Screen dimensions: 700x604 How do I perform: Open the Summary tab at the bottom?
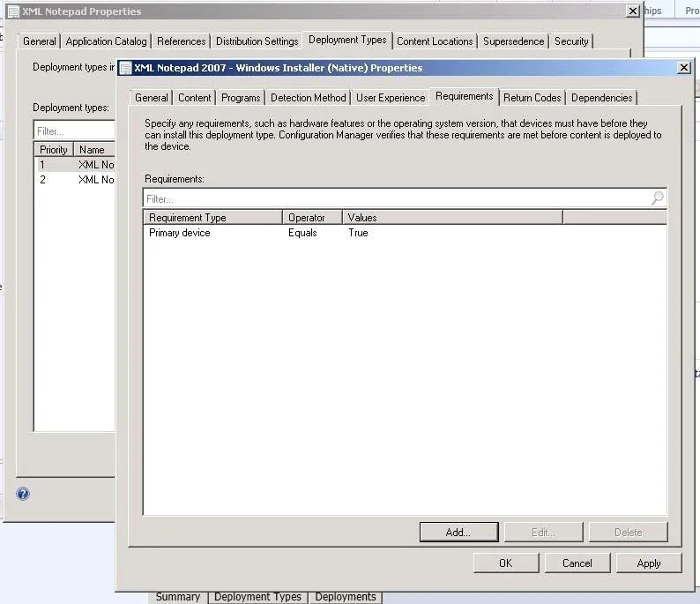(178, 597)
